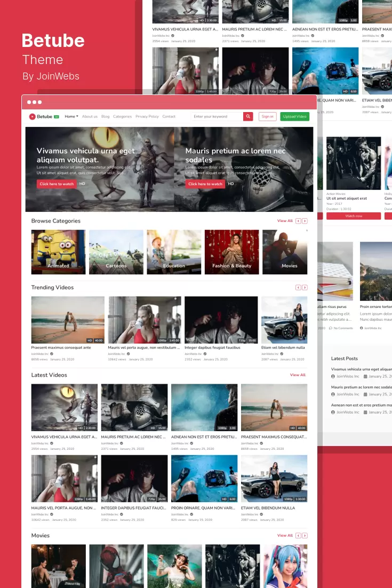Open the fairy thumbnail in Movies section

point(174,566)
